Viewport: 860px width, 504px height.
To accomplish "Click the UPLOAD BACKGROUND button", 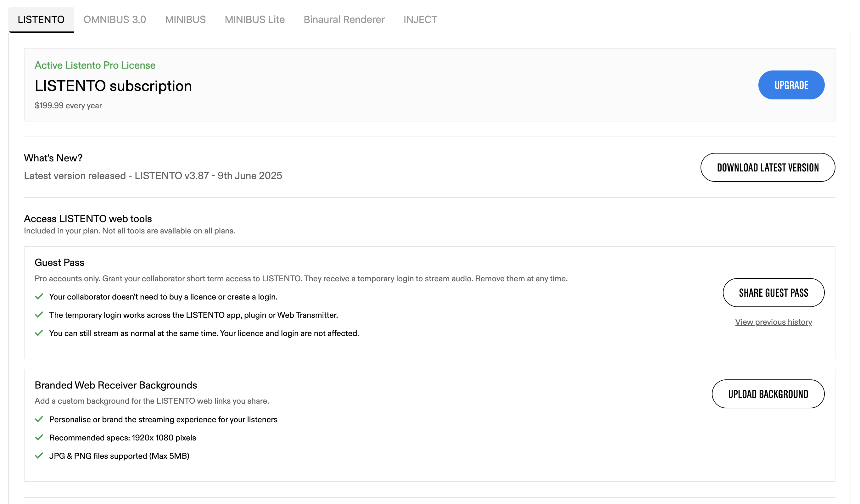I will (x=768, y=394).
